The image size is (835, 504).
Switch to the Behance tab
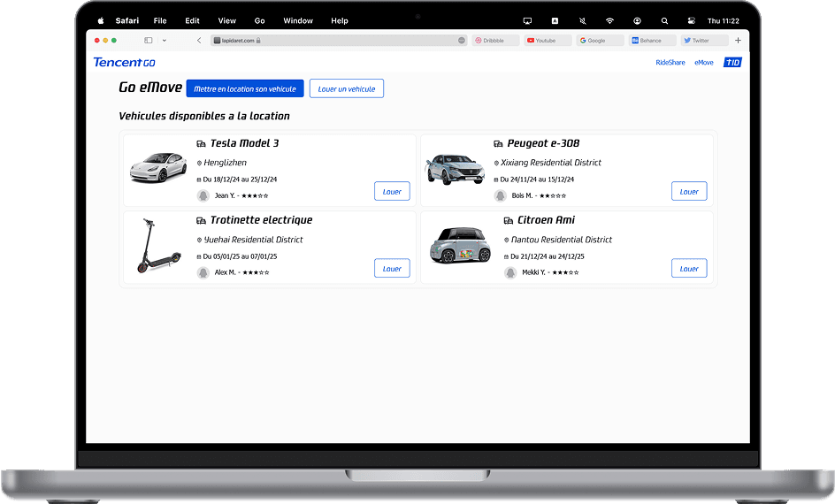tap(652, 41)
